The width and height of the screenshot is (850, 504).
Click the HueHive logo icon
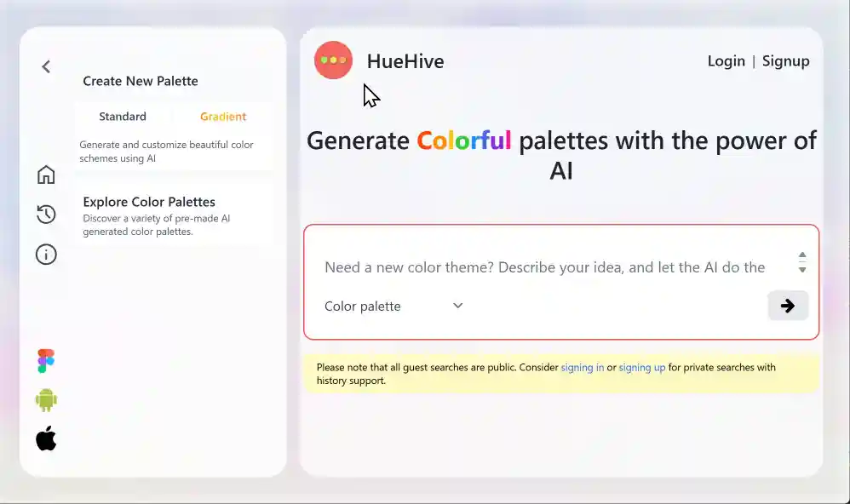[x=333, y=60]
